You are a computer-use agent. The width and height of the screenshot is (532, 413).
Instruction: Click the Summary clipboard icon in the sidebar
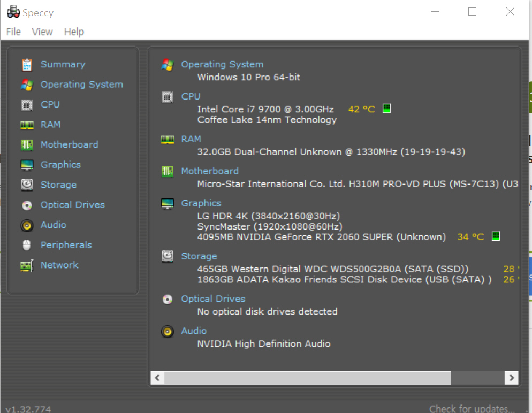point(27,64)
